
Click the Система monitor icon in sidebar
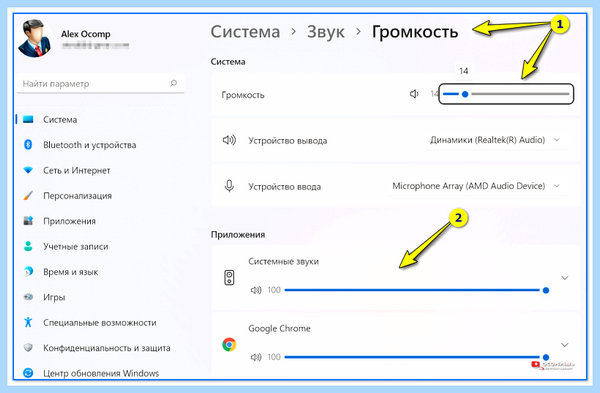coord(28,120)
